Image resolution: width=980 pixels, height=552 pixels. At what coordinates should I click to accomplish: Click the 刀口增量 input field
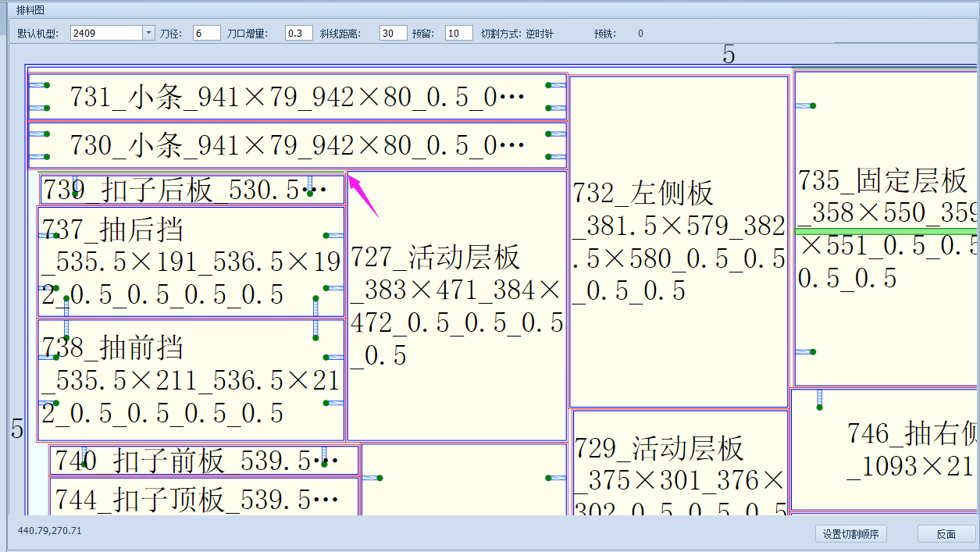click(x=299, y=33)
